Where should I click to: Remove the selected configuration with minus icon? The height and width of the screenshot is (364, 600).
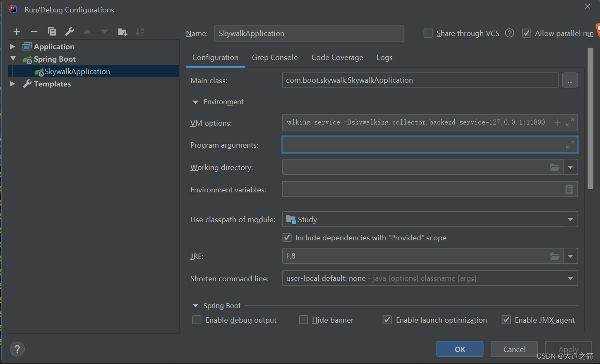coord(34,32)
